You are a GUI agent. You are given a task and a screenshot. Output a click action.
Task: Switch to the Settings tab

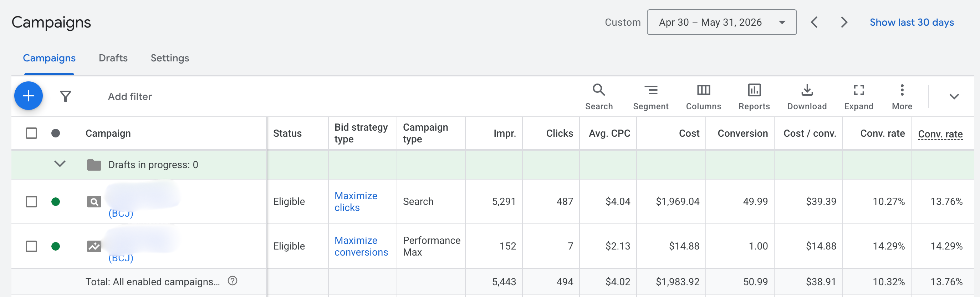(170, 58)
